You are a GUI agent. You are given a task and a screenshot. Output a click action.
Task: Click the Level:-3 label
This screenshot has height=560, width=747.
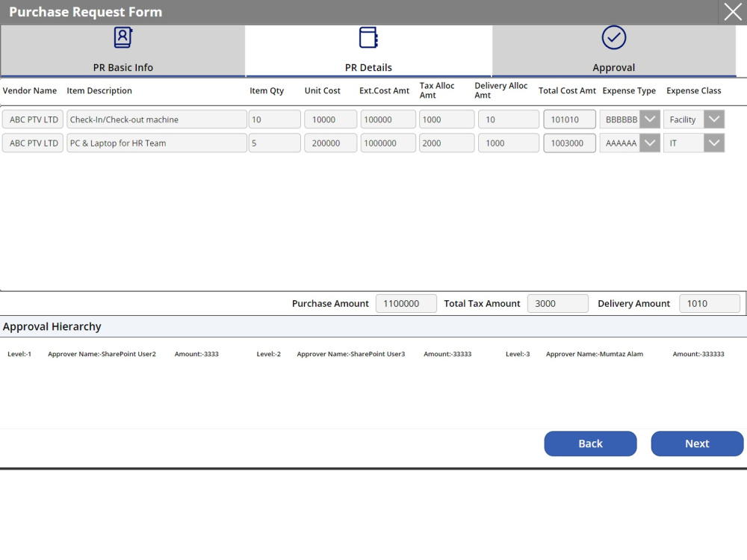tap(518, 354)
